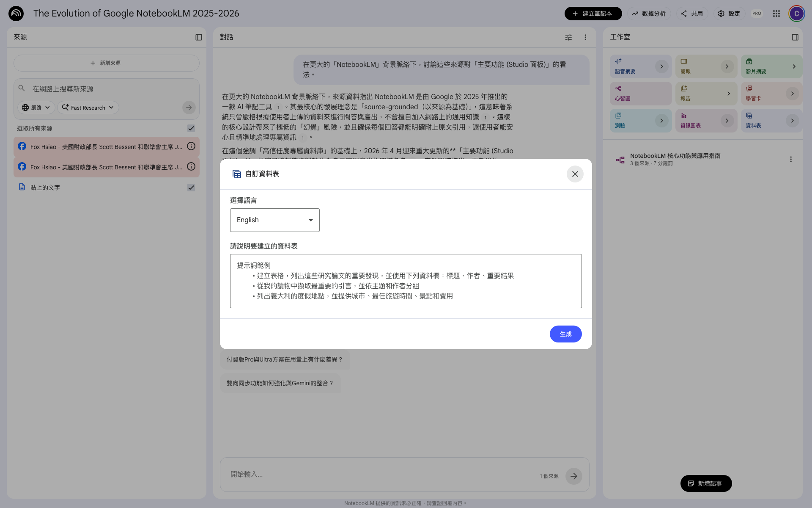The image size is (812, 508).
Task: Open the chat panel three-dot menu
Action: (x=585, y=37)
